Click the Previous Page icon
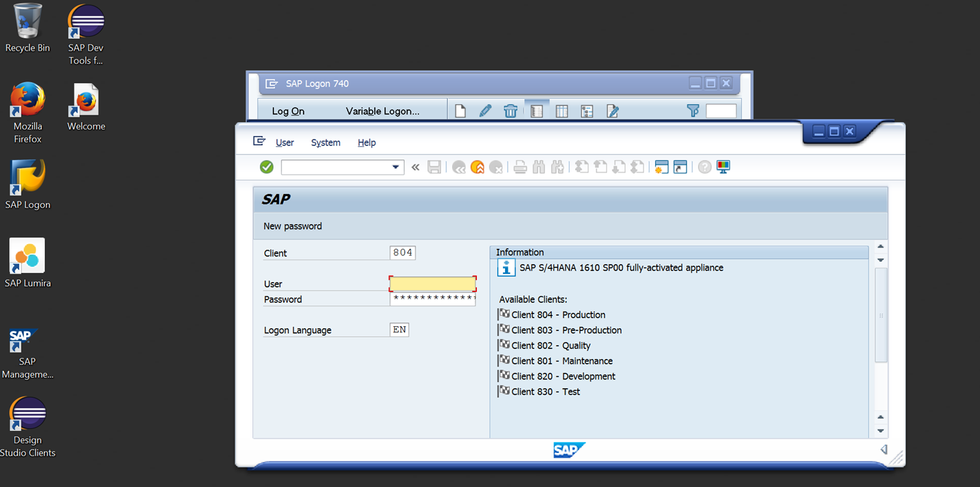 coord(600,167)
